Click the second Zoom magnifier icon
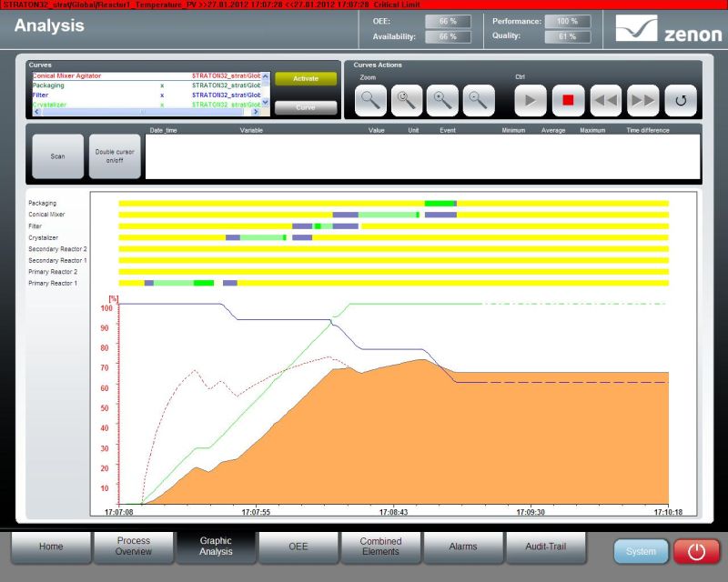Image resolution: width=728 pixels, height=582 pixels. [x=407, y=100]
